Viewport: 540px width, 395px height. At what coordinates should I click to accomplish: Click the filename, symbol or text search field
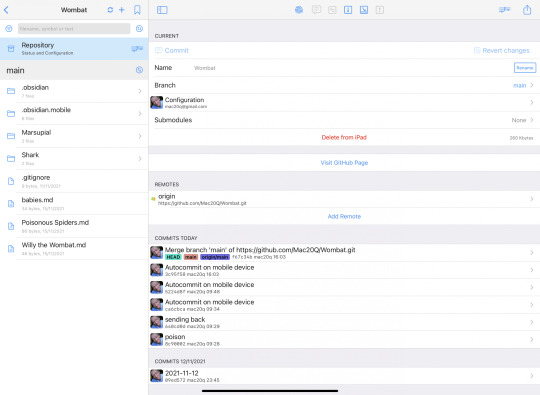click(x=74, y=29)
